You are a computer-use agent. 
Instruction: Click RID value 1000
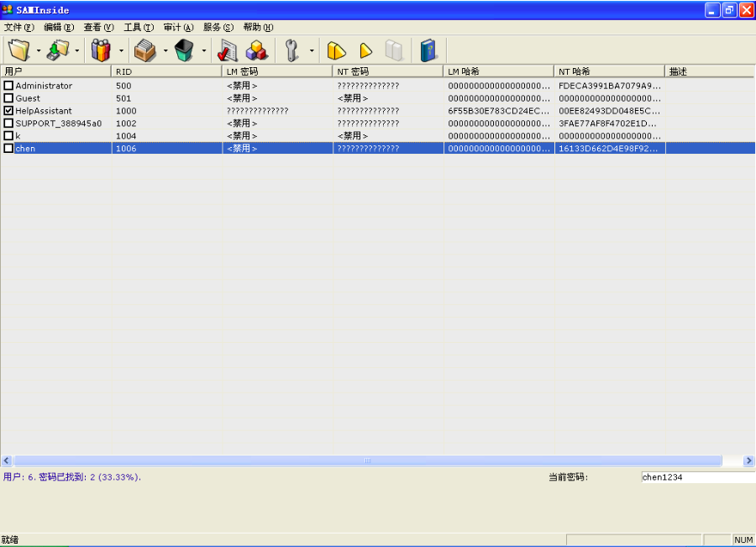click(x=126, y=110)
